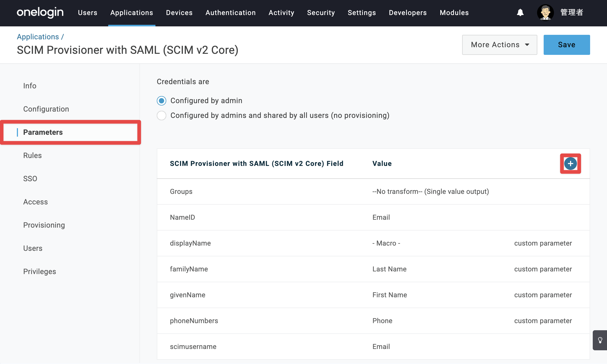Open the Applications top menu
Viewport: 607px width, 364px height.
coord(132,13)
